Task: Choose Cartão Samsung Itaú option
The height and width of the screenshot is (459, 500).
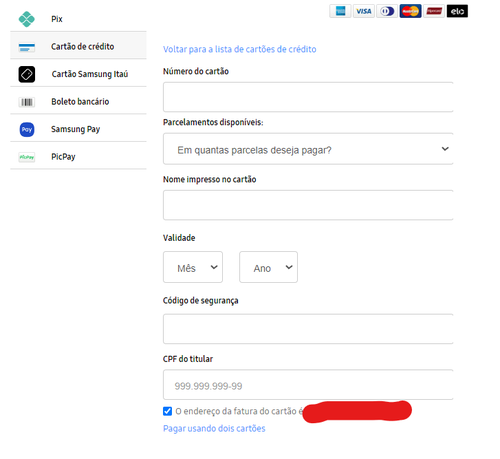Action: 78,73
